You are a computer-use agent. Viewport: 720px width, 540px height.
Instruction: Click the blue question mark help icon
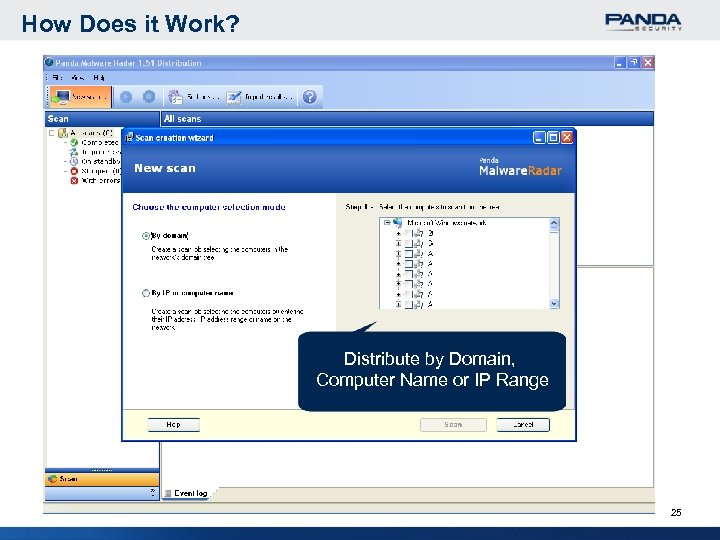point(310,97)
